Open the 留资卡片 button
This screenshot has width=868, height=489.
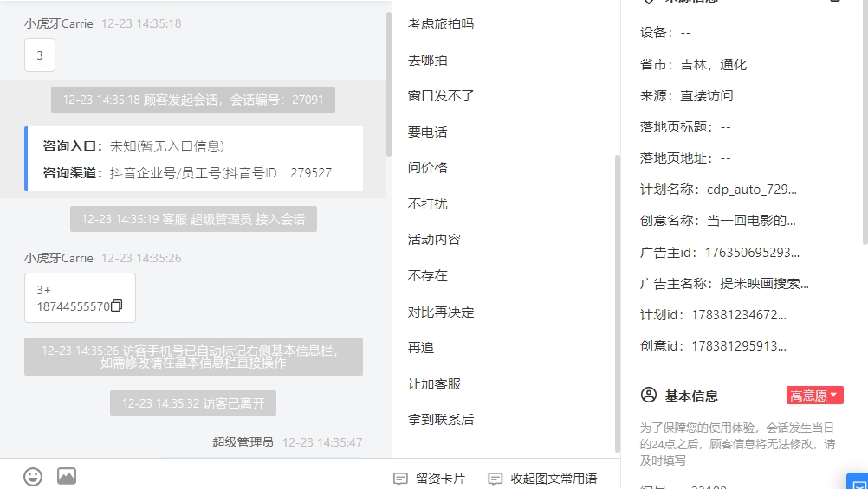tap(429, 479)
